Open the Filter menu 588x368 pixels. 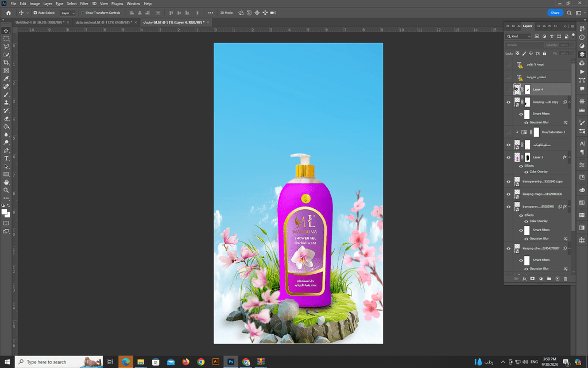coord(84,4)
